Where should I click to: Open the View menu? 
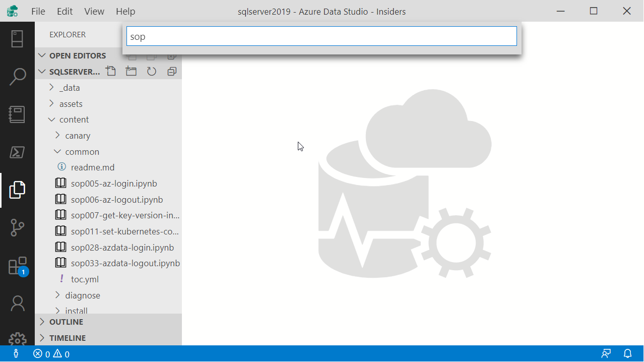click(94, 11)
